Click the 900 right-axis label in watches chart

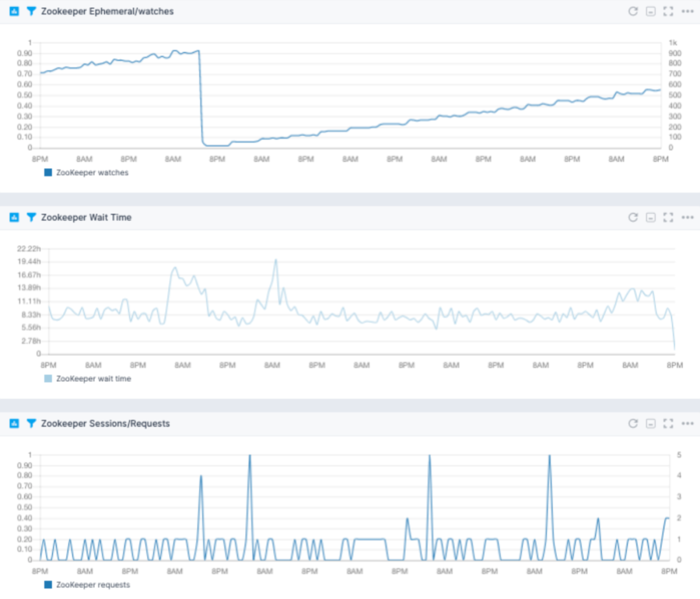point(675,53)
